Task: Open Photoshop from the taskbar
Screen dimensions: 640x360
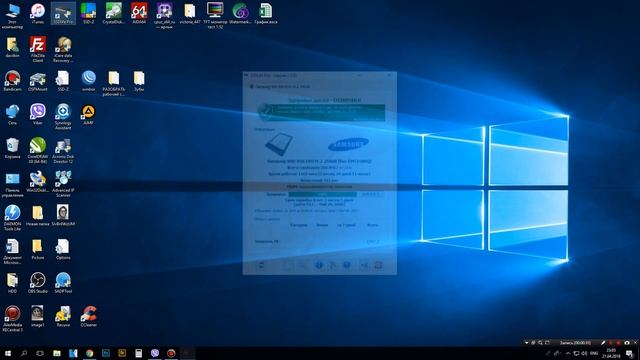Action: (106, 353)
